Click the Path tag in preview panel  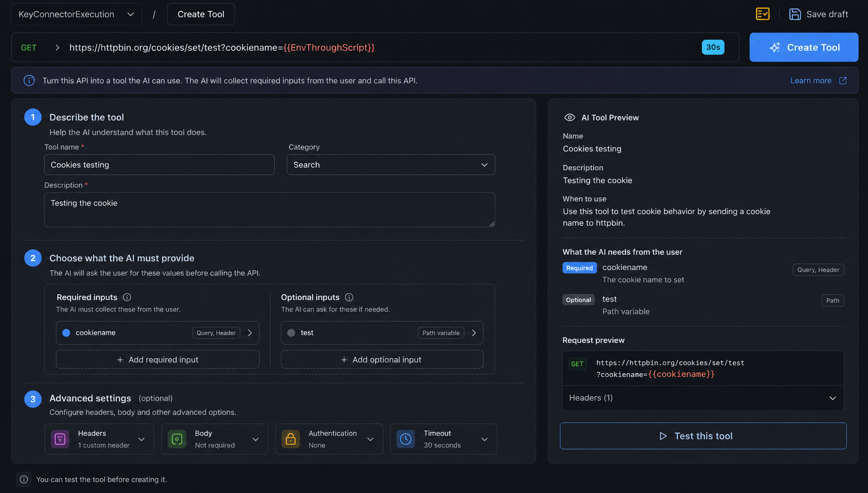pos(833,300)
